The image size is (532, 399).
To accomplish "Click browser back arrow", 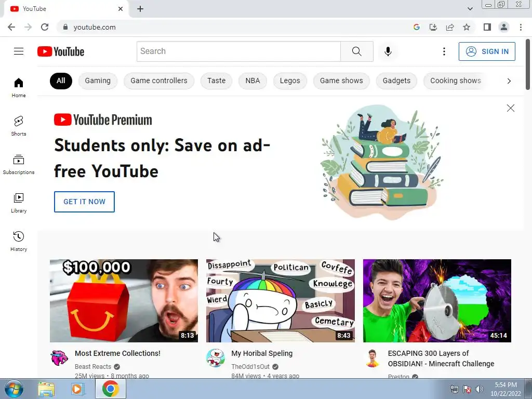I will click(11, 27).
